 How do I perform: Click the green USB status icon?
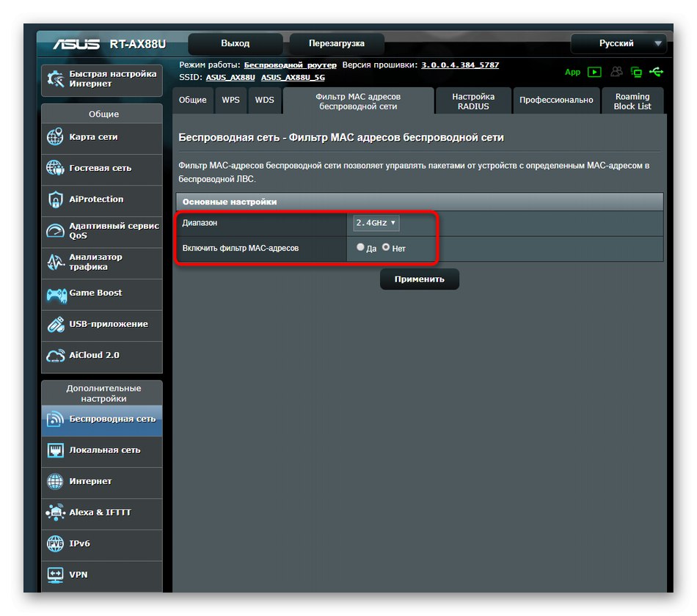(656, 72)
